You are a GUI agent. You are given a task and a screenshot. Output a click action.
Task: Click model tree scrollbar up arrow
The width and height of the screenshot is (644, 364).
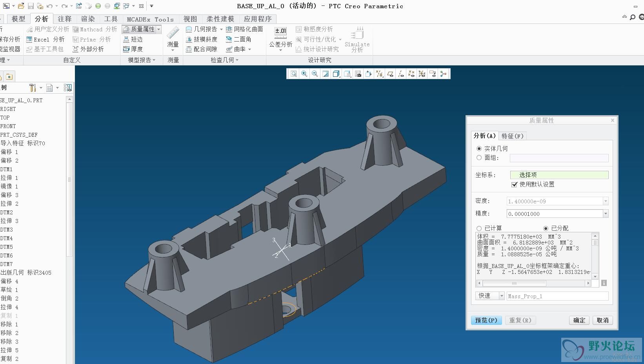(69, 100)
